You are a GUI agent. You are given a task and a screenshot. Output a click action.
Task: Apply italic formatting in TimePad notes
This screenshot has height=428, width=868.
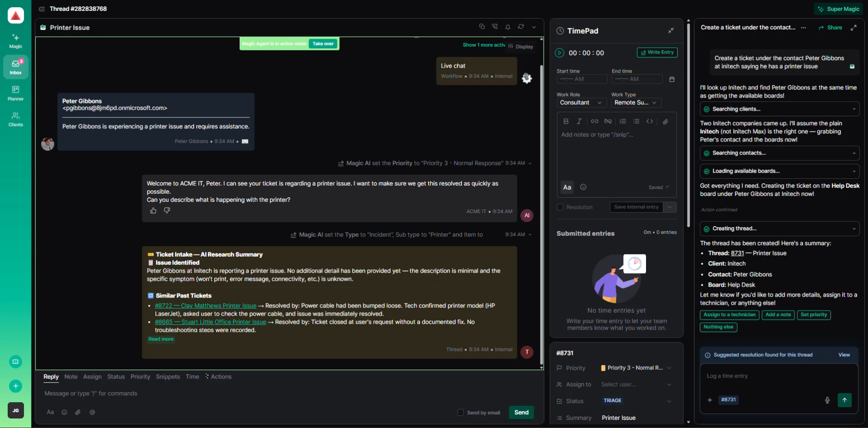[x=579, y=122]
